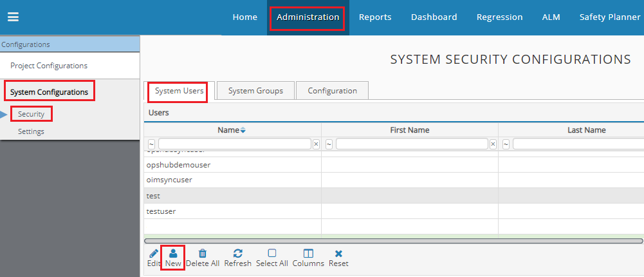Click the Reset filter icon
Viewport: 644px width, 277px height.
338,254
